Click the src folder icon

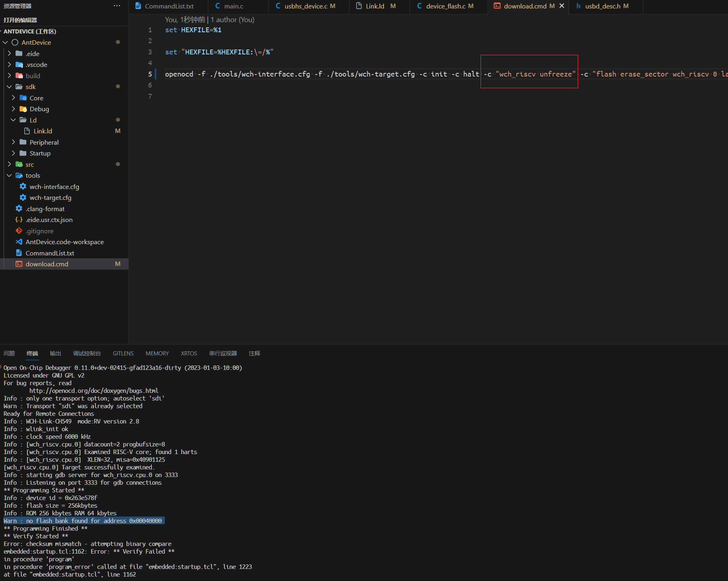tap(19, 164)
